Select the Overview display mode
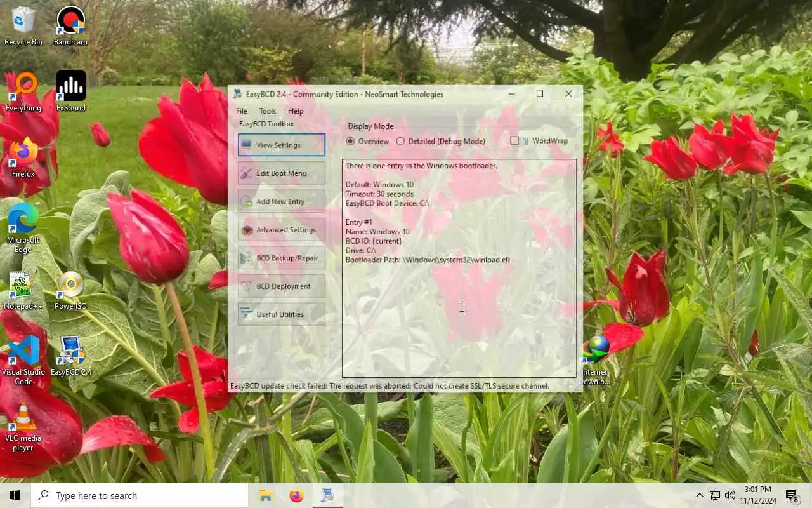The height and width of the screenshot is (508, 812). [x=367, y=141]
